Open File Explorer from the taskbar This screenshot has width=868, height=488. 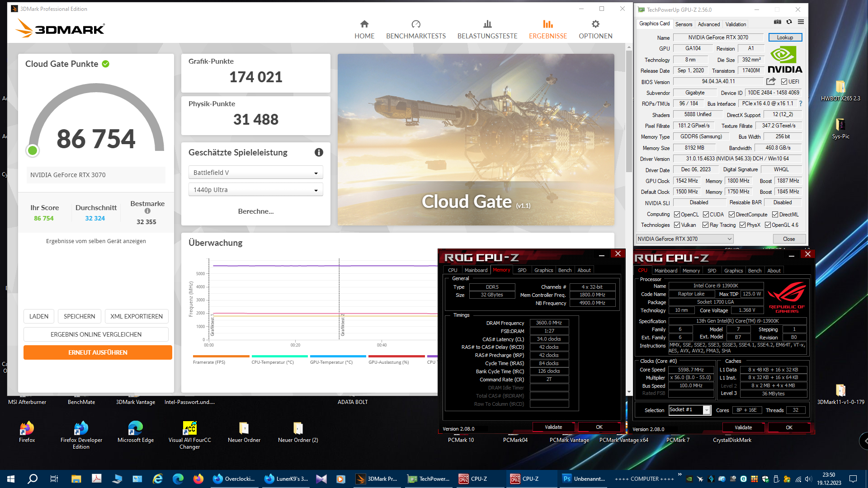(76, 479)
